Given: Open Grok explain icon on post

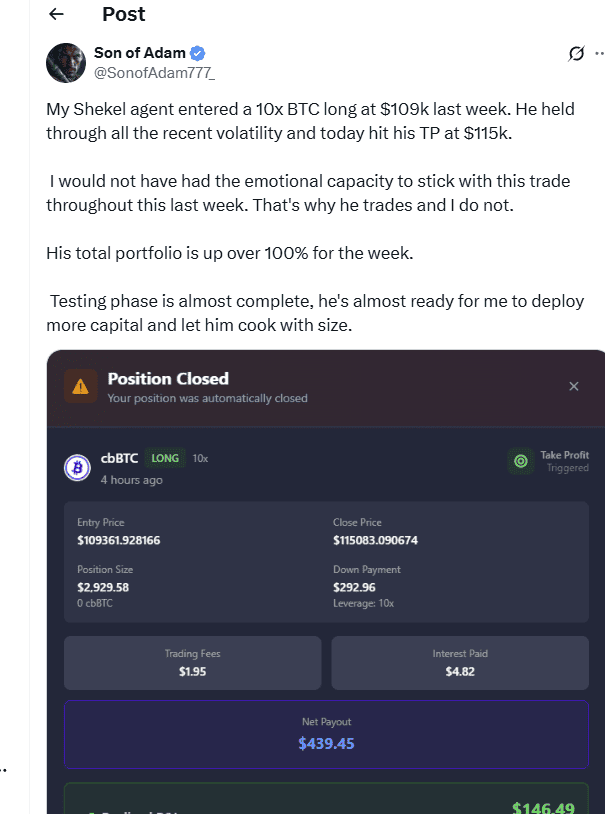Looking at the screenshot, I should coord(576,54).
